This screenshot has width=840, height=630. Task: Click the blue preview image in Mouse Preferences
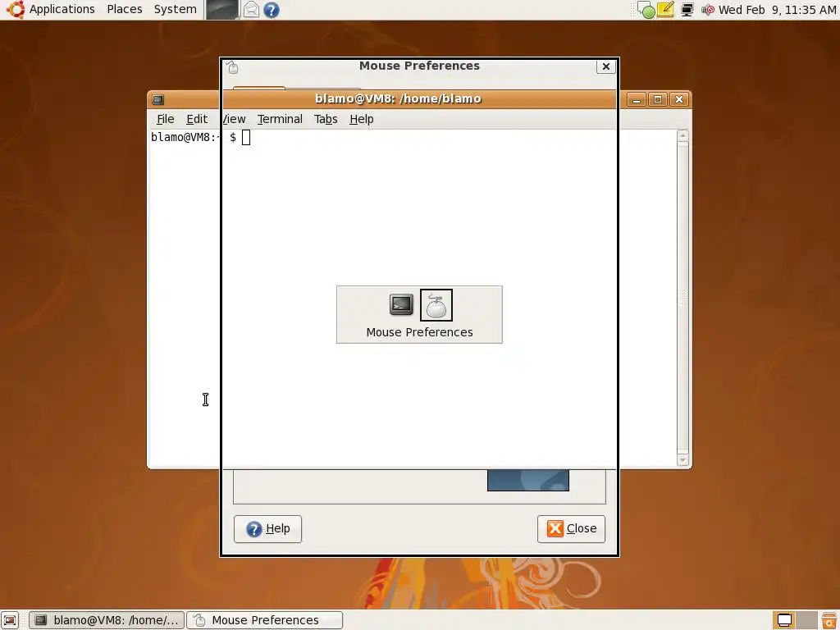528,481
